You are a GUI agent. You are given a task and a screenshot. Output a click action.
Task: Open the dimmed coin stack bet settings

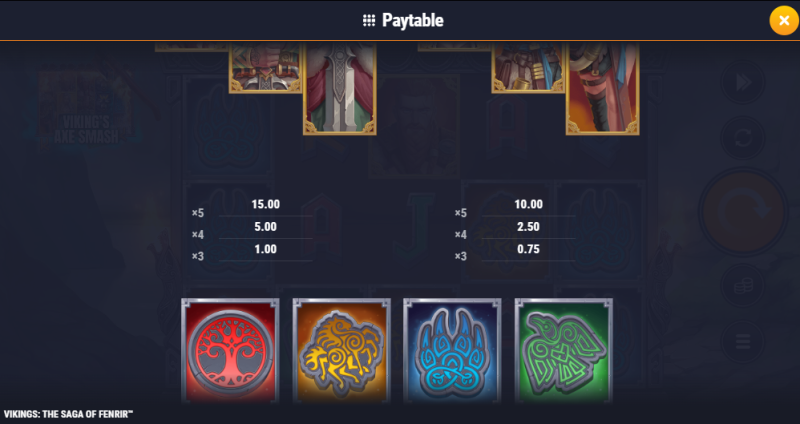pos(743,286)
